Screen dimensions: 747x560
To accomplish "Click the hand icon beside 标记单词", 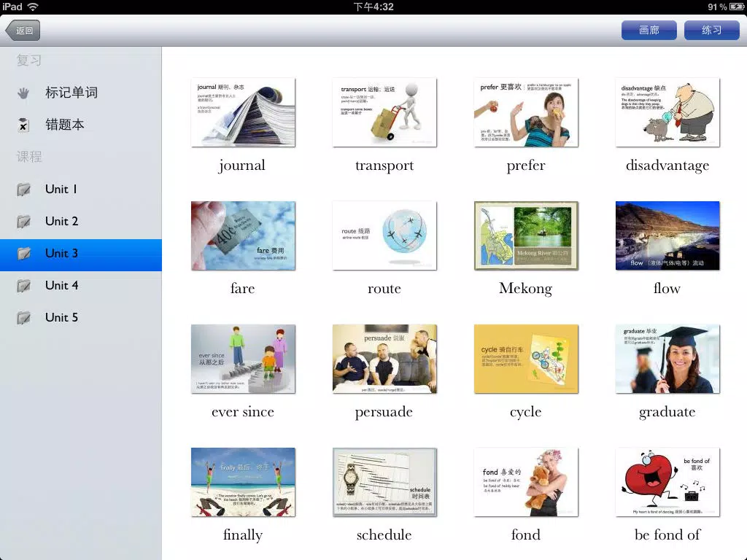I will point(23,93).
